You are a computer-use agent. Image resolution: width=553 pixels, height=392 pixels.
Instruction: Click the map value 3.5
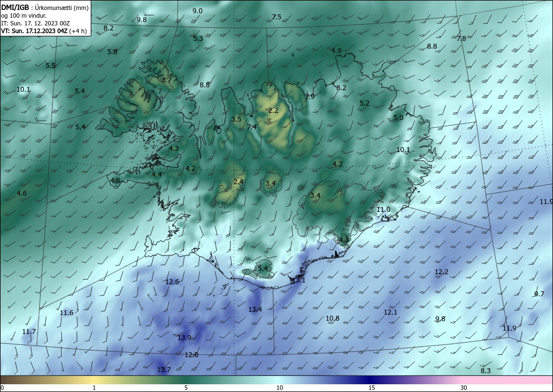tap(236, 119)
